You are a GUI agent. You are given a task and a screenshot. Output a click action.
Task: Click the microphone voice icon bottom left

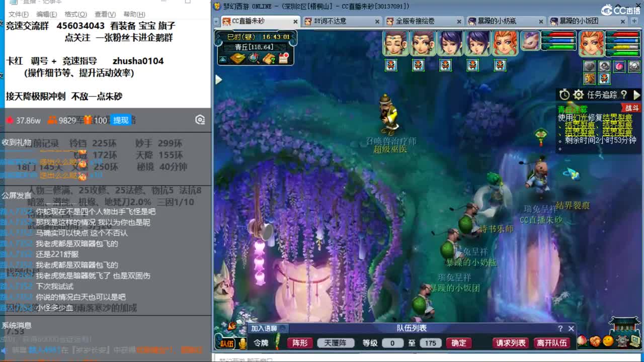point(243,343)
